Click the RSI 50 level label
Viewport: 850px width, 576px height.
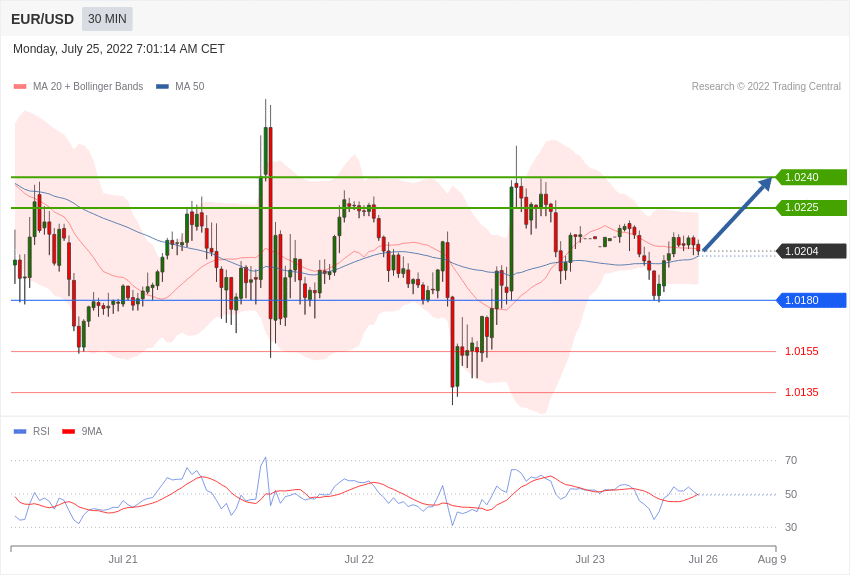point(791,494)
